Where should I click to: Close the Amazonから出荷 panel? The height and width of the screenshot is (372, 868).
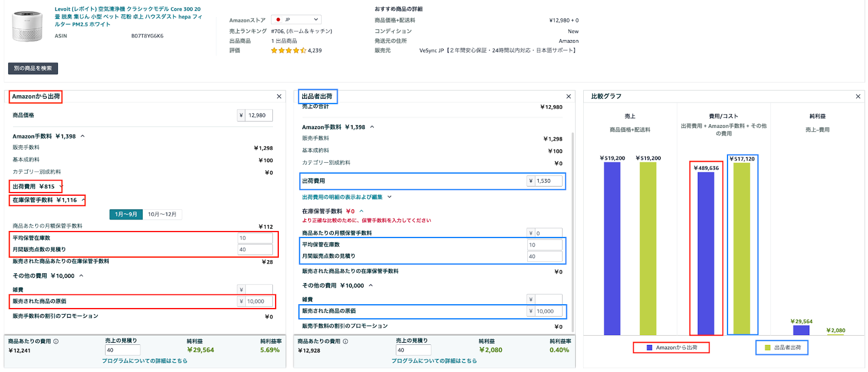pos(279,97)
